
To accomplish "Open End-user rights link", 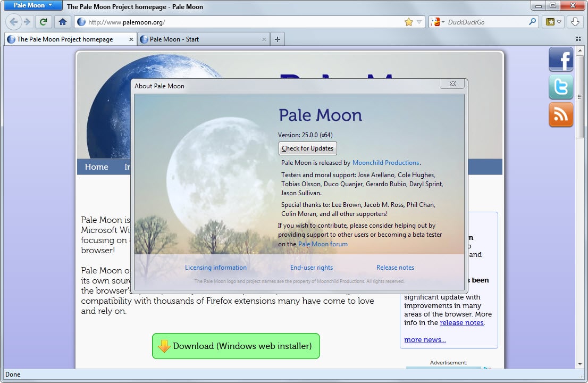I will (311, 268).
